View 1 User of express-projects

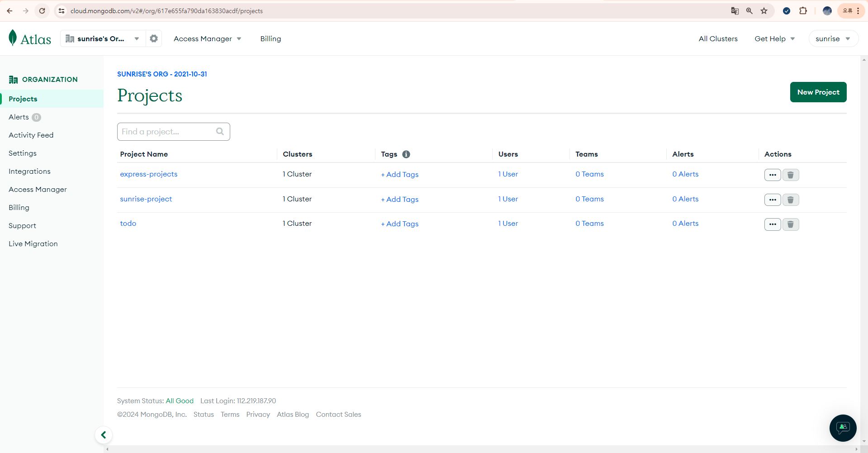point(508,174)
